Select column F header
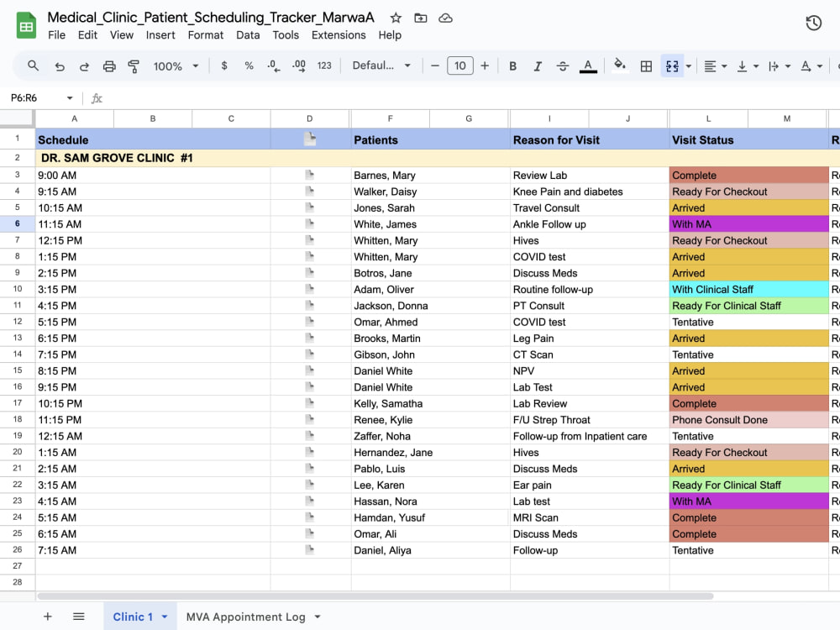The width and height of the screenshot is (840, 630). (x=390, y=118)
